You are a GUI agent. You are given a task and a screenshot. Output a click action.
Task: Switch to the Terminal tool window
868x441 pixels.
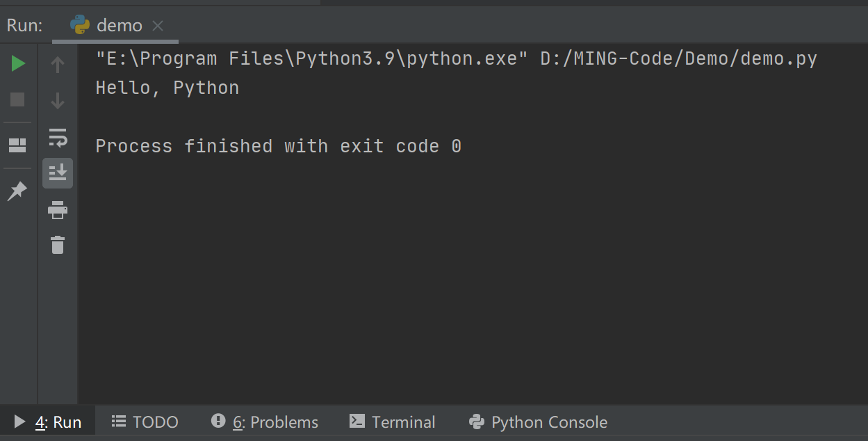[x=393, y=422]
